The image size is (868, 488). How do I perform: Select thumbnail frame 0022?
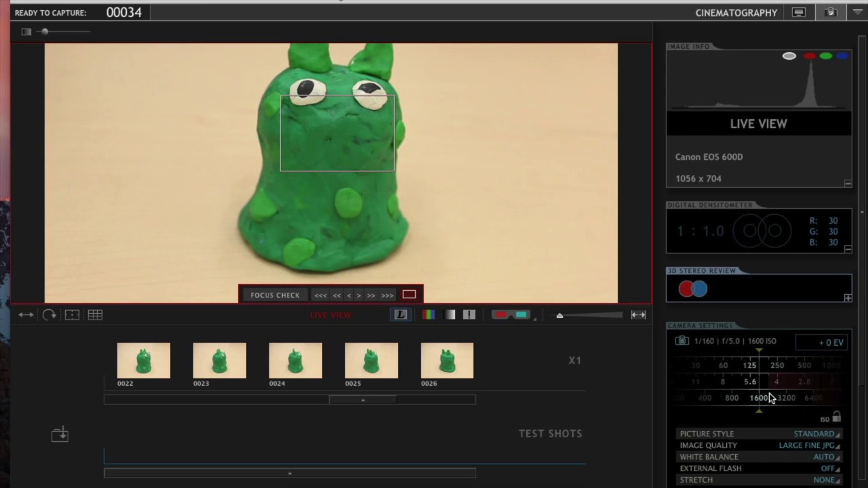(x=144, y=360)
